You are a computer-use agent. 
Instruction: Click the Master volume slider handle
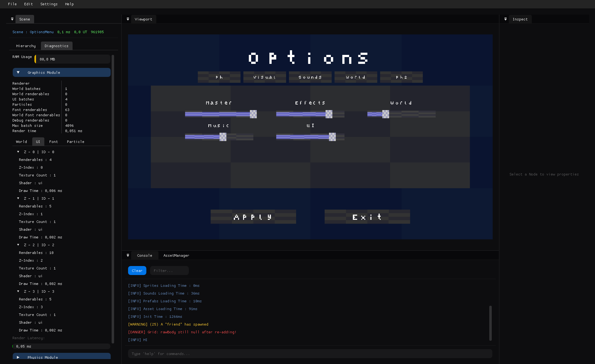(253, 114)
